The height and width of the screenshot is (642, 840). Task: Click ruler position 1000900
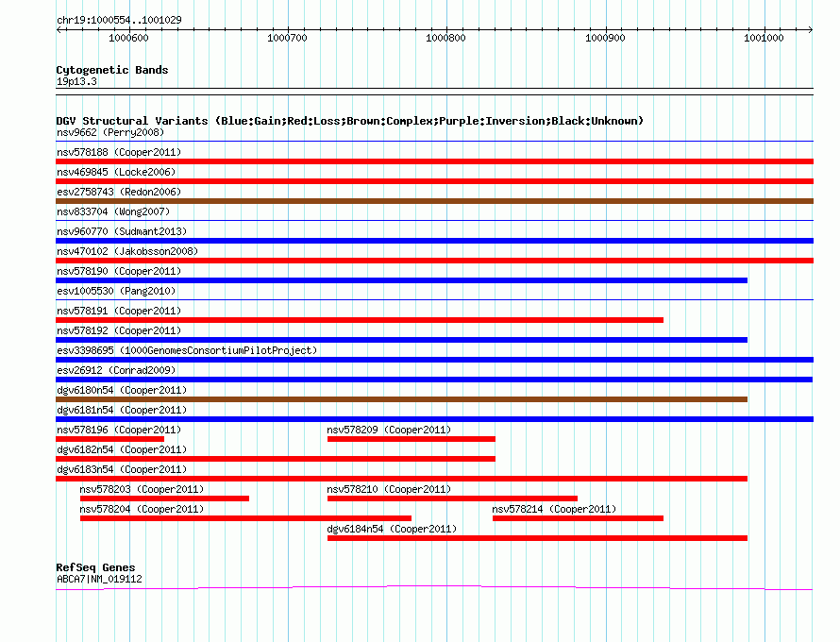(x=605, y=38)
